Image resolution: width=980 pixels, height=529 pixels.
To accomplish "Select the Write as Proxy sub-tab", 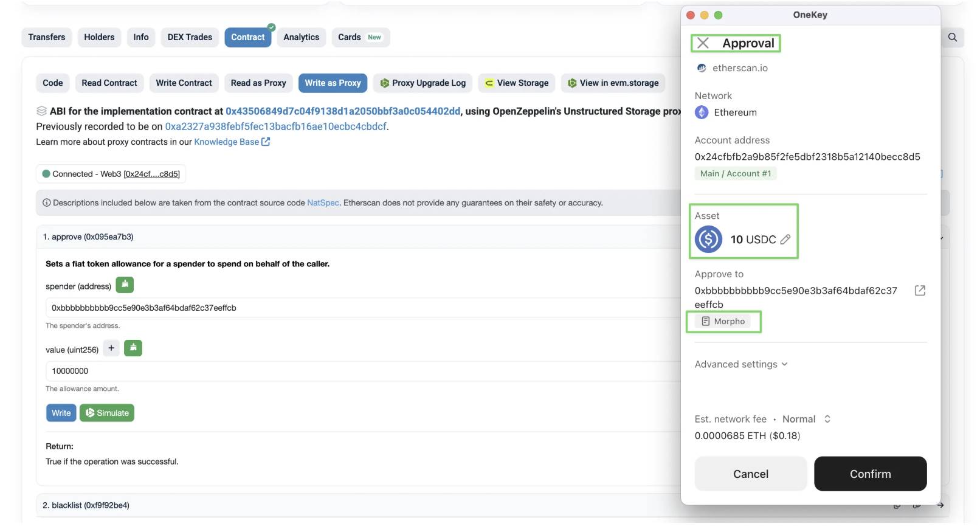I will (333, 83).
